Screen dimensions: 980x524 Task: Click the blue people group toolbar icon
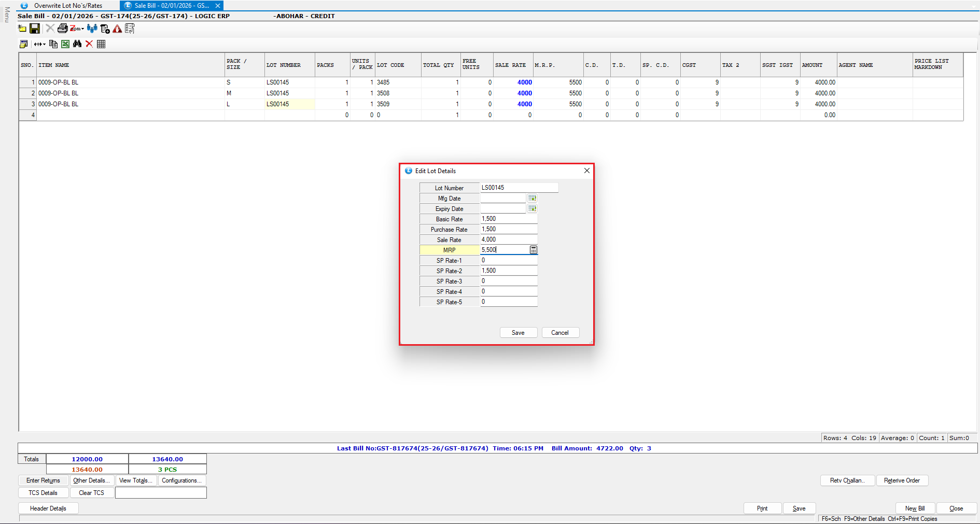pos(92,29)
